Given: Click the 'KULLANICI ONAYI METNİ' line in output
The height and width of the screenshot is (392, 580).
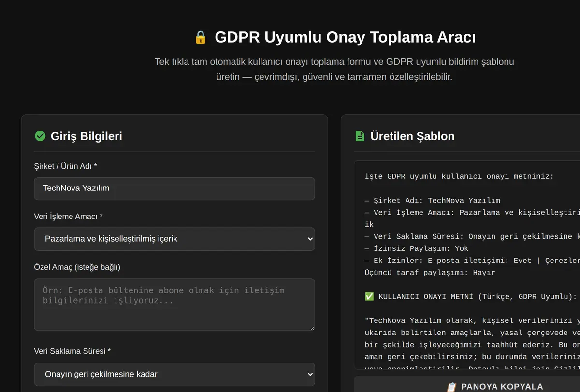Looking at the screenshot, I should 471,297.
